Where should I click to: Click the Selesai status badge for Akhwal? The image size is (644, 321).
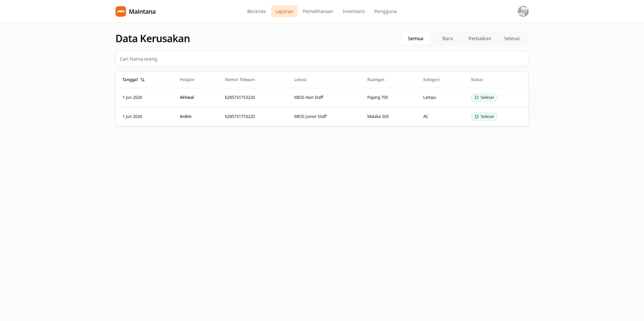coord(484,98)
